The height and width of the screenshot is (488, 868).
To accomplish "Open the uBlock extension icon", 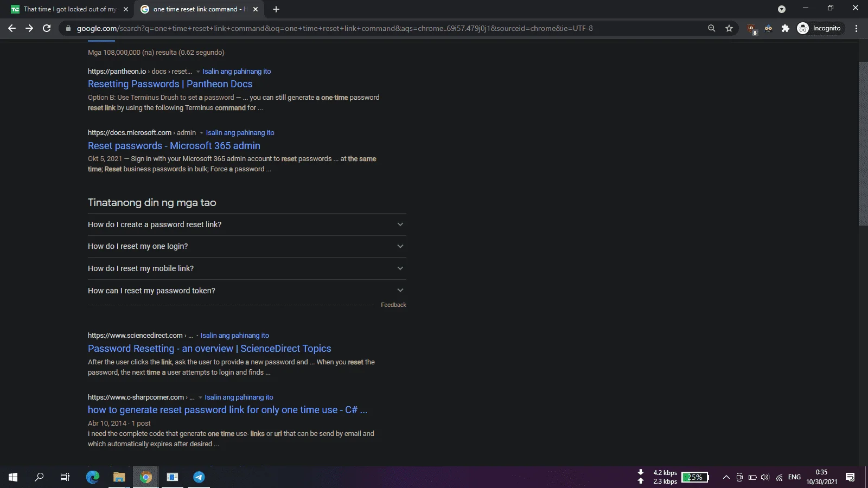I will coord(752,29).
